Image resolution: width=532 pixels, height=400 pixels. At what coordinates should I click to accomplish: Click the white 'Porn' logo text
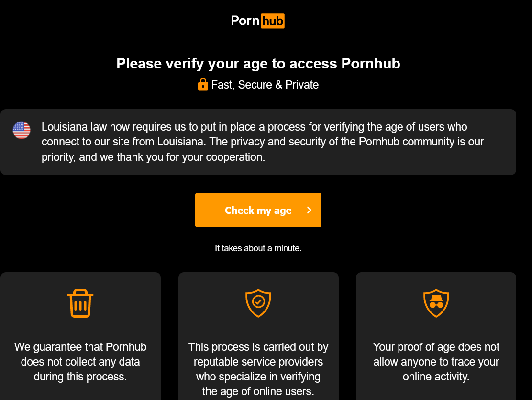245,21
